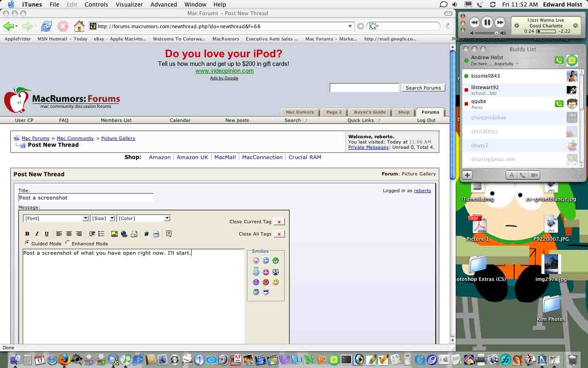Visit the www.videopinion.com ad link
This screenshot has width=588, height=368.
[x=225, y=71]
